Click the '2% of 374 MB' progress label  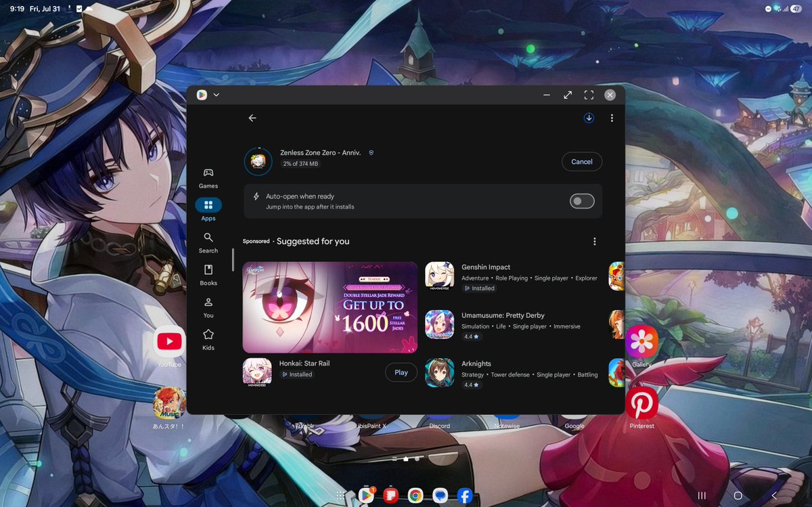click(300, 164)
